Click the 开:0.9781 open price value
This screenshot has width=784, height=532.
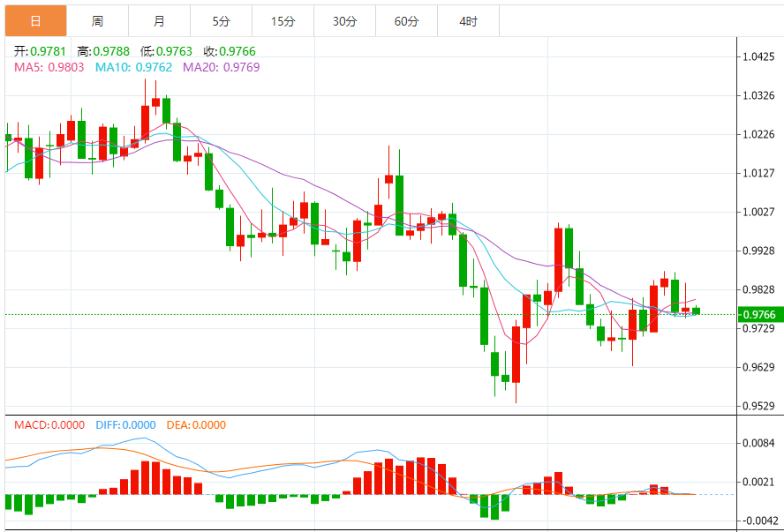[x=40, y=51]
